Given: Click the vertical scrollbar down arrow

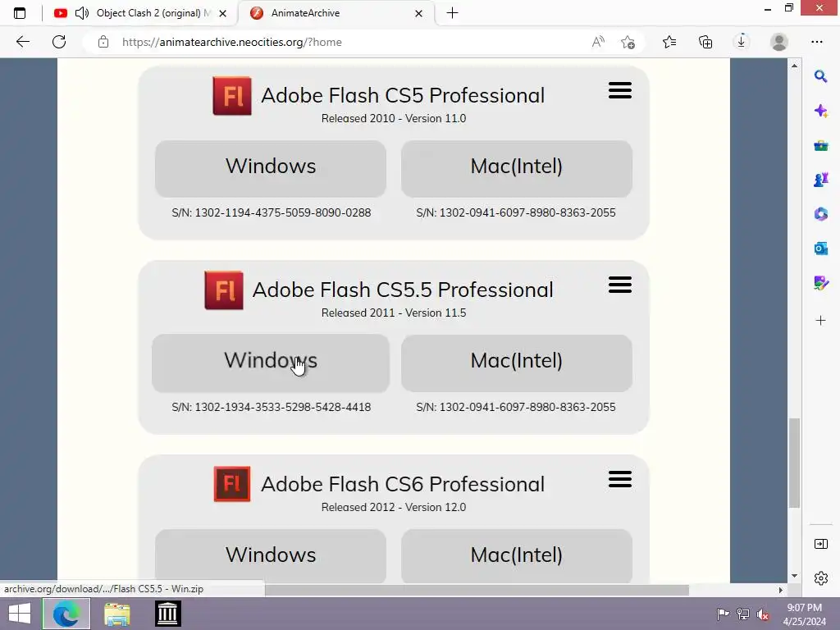Looking at the screenshot, I should click(x=794, y=576).
